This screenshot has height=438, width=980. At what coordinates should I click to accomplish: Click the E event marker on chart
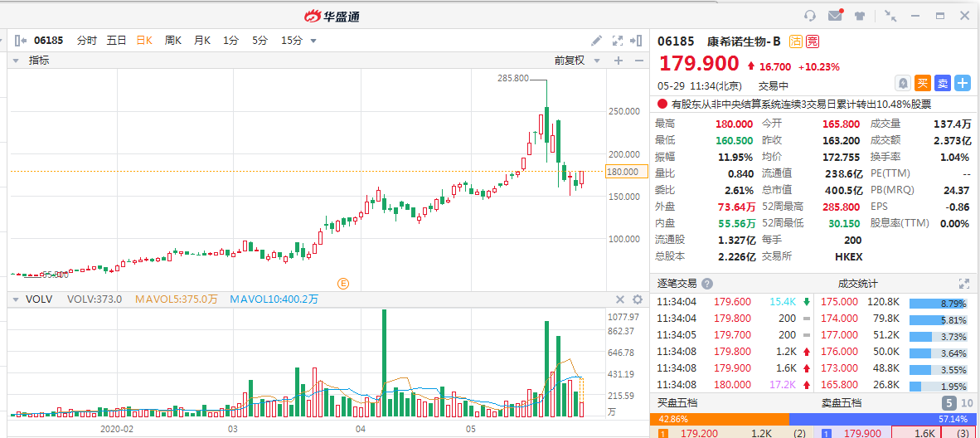(x=342, y=284)
